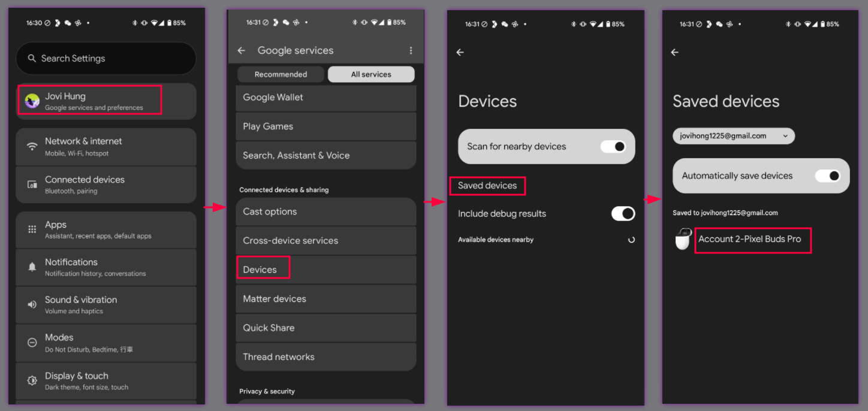Tap the Modes minus-circle icon
The width and height of the screenshot is (868, 411).
[x=32, y=342]
